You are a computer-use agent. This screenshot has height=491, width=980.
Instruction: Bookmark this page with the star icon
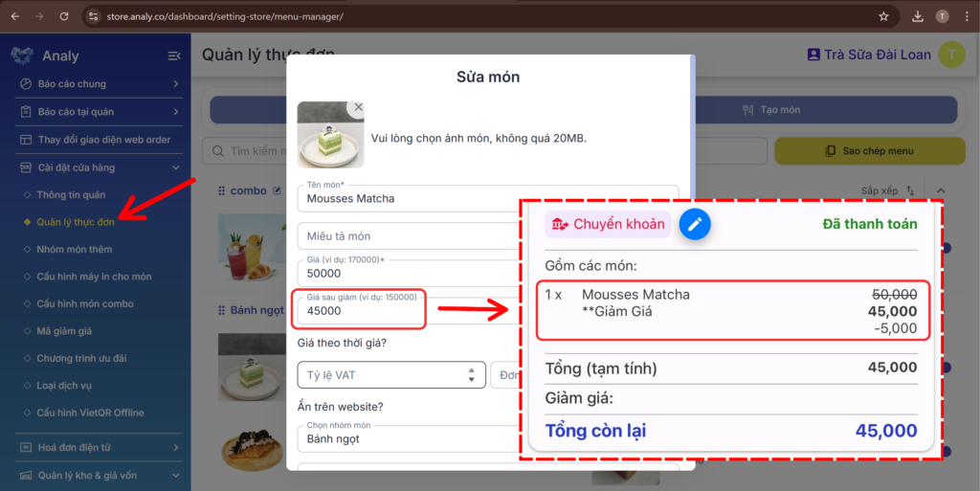[x=883, y=16]
